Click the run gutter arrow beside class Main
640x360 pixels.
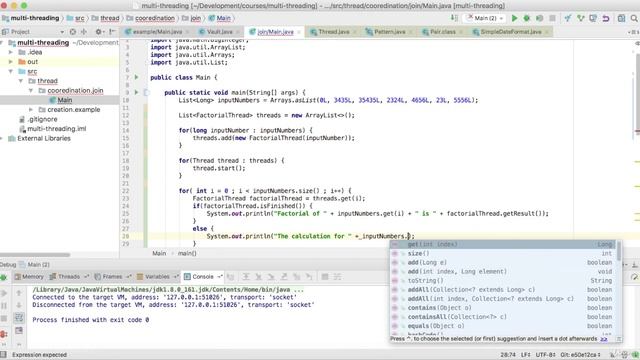(x=137, y=77)
